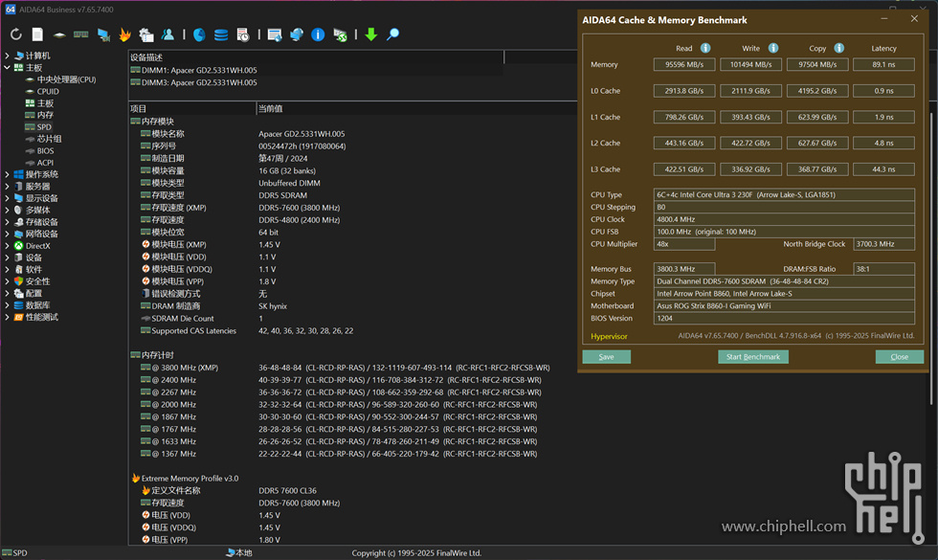Click the user silhouette toolbar icon
This screenshot has height=560, width=938.
168,34
